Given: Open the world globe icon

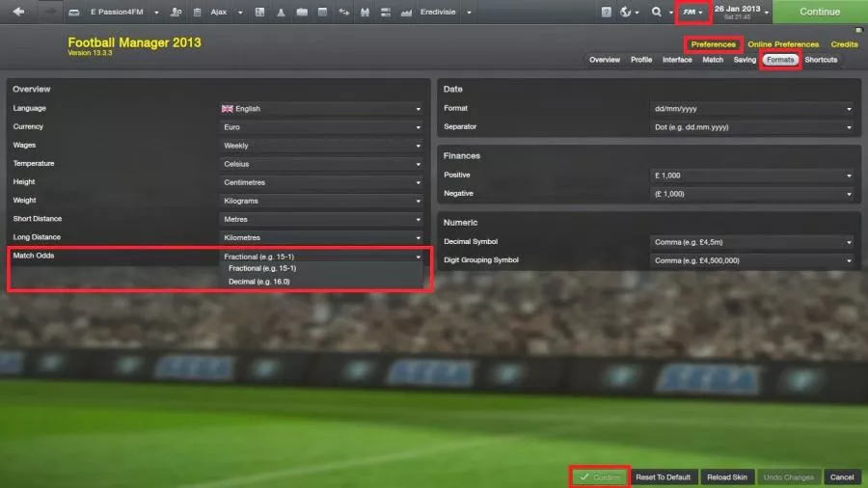Looking at the screenshot, I should tap(626, 12).
